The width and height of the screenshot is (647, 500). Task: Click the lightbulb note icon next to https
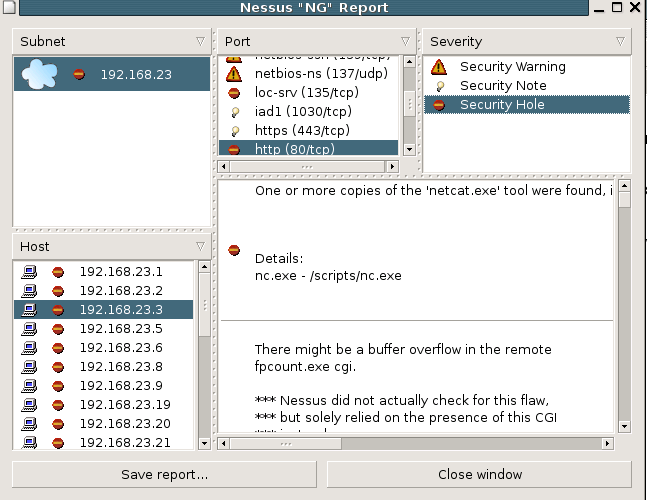(x=235, y=131)
